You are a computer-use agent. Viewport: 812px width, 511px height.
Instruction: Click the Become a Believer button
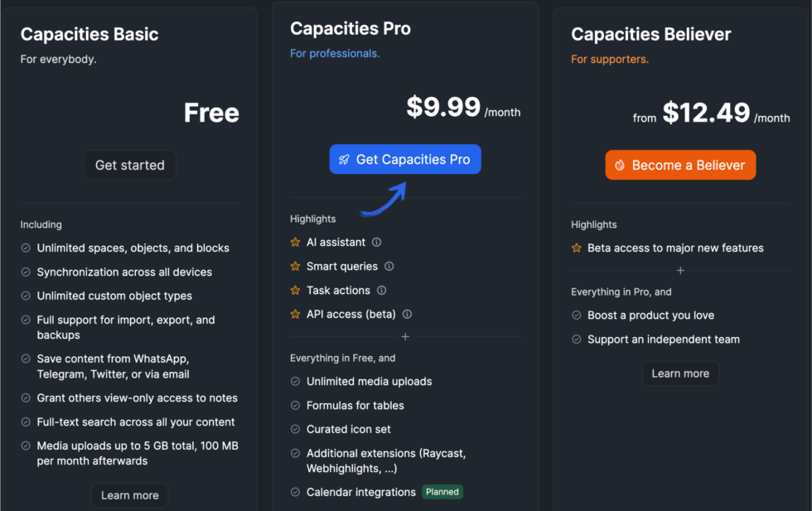[680, 165]
